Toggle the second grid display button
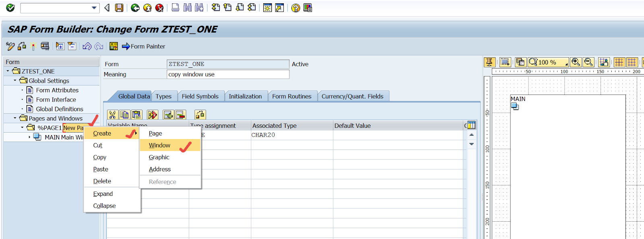The height and width of the screenshot is (239, 644). [632, 62]
